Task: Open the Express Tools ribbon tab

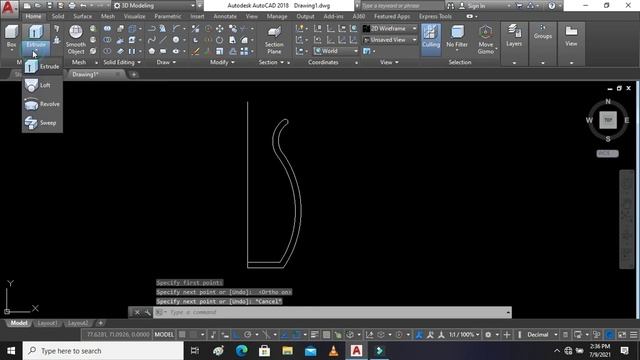Action: tap(435, 16)
